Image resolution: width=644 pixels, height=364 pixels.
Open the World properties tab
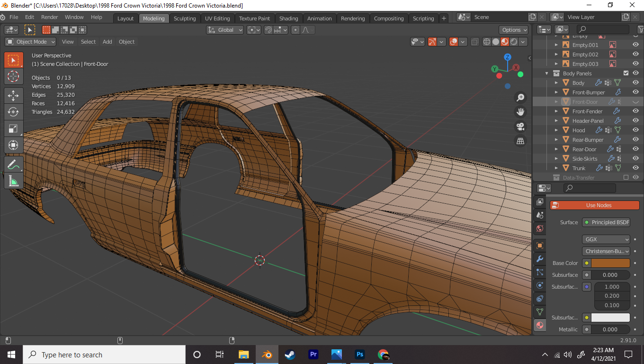(x=539, y=229)
